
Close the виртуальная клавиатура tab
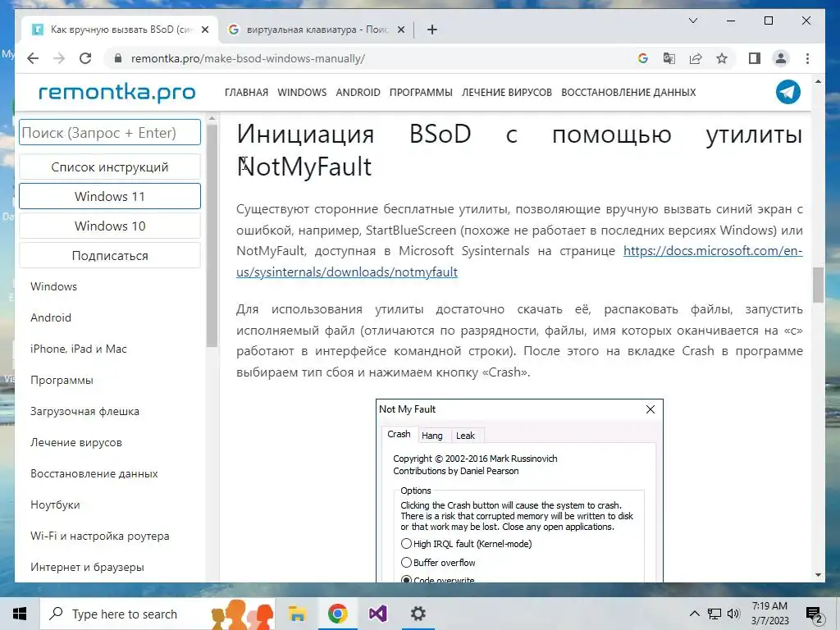pyautogui.click(x=400, y=30)
